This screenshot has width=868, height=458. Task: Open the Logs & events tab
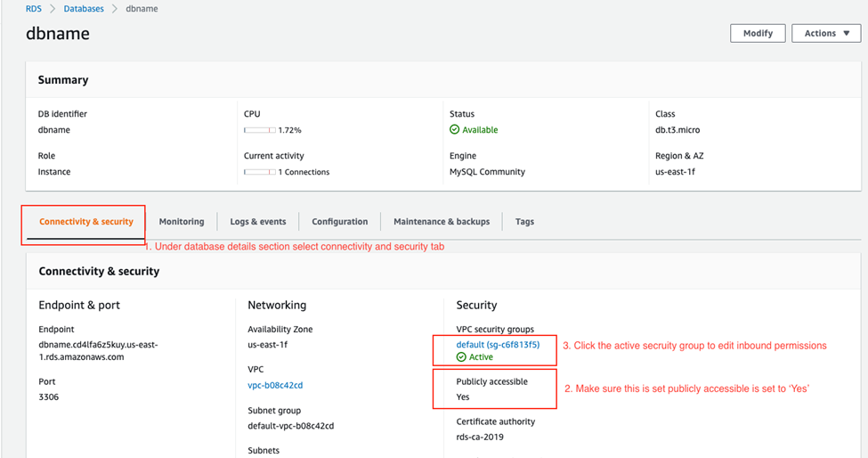coord(258,222)
